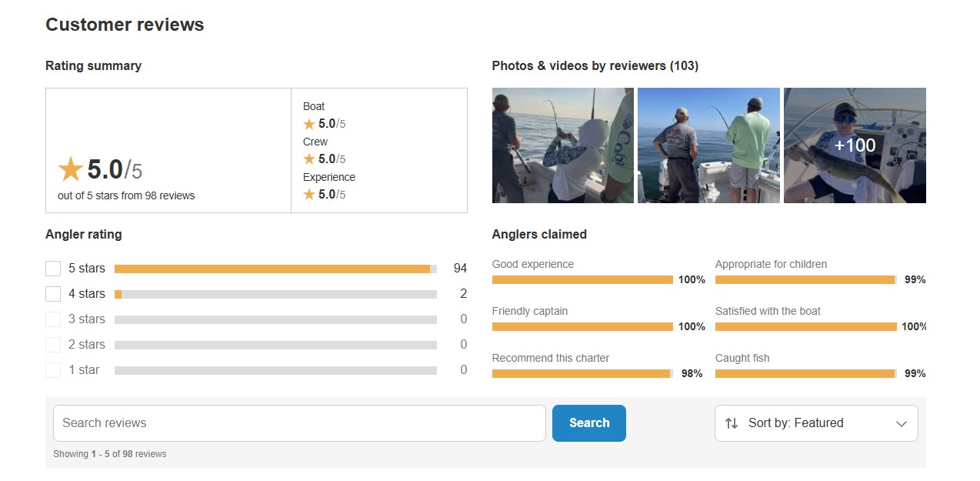Click the Experience rating star icon
The image size is (980, 481).
pos(309,195)
